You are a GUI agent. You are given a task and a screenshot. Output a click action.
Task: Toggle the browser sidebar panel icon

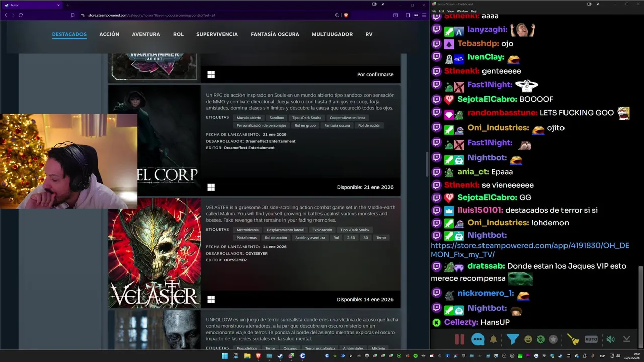point(408,15)
